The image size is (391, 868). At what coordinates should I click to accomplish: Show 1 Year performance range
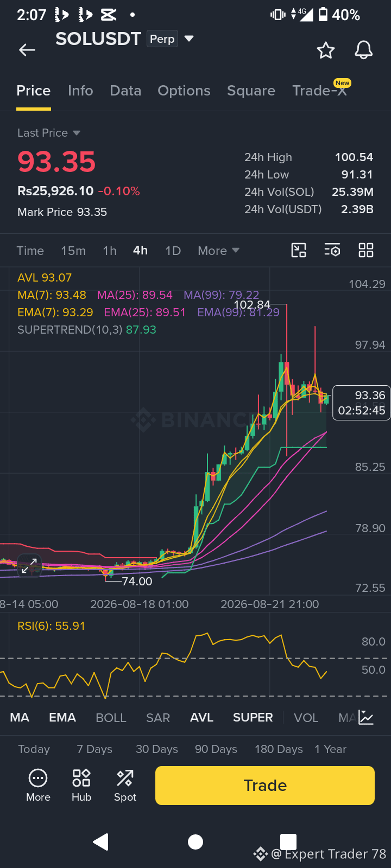pos(331,749)
